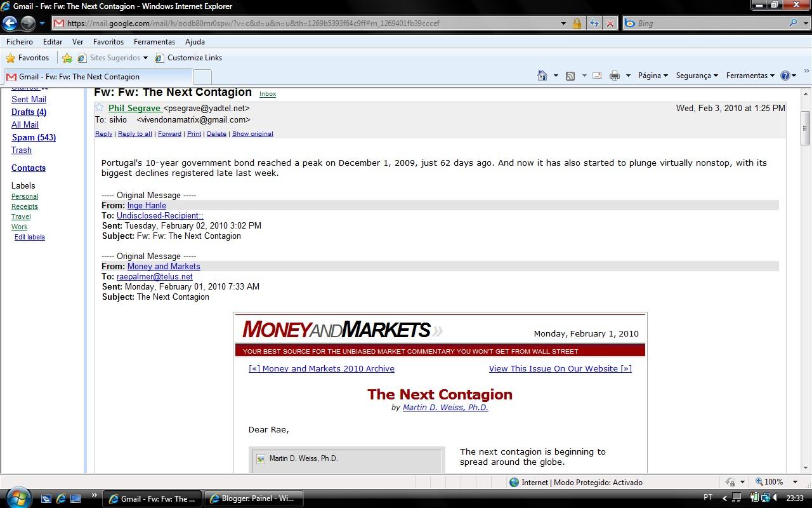The height and width of the screenshot is (508, 812).
Task: Click the broken image icon beside Martin D. Weiss
Action: [x=260, y=458]
